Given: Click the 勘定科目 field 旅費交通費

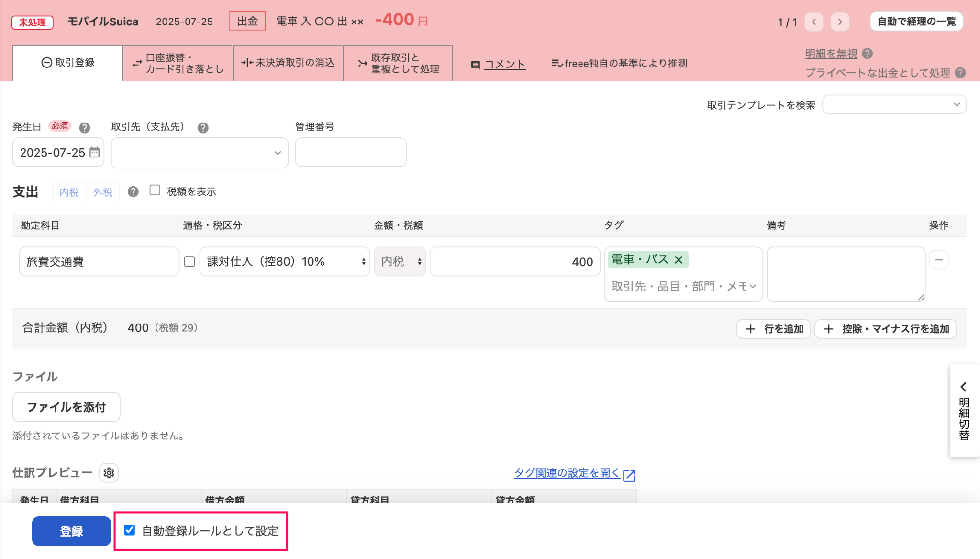Looking at the screenshot, I should pos(99,261).
